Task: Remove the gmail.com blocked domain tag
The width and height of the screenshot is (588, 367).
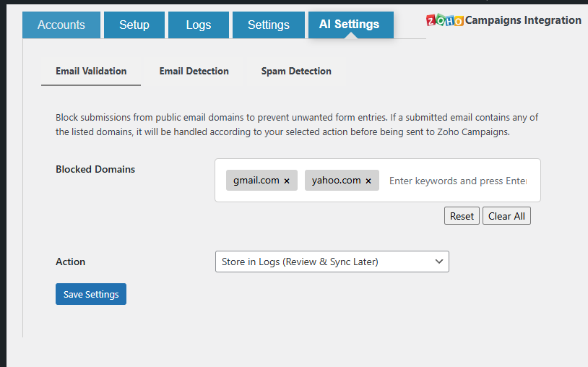Action: [287, 181]
